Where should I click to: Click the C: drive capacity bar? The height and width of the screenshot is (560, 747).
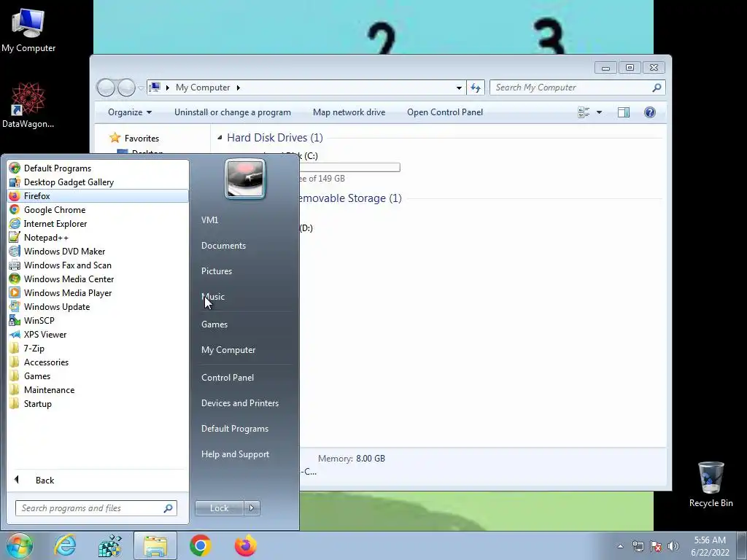click(349, 167)
